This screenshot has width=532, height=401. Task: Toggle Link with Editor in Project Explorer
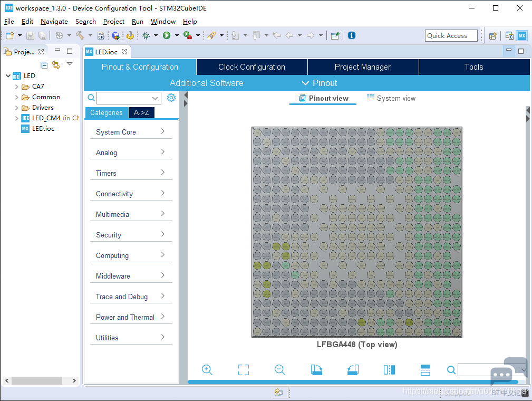click(56, 64)
